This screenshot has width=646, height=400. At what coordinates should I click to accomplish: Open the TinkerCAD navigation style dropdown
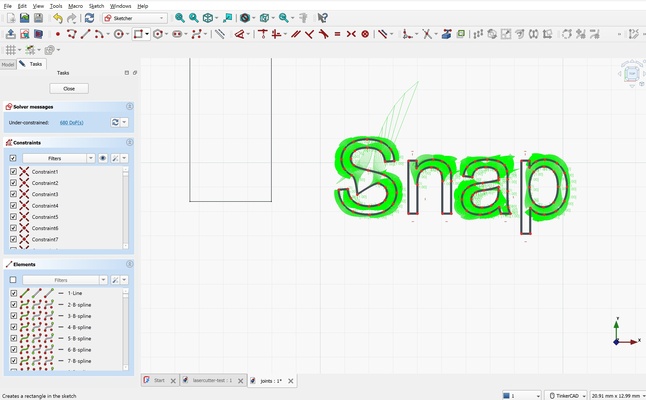(x=566, y=395)
